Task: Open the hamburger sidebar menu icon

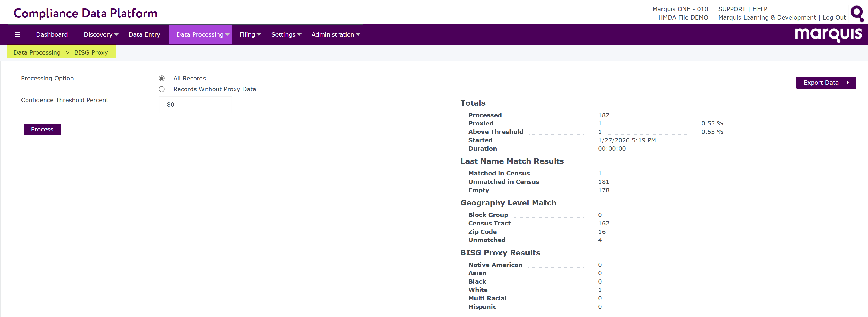Action: tap(18, 34)
